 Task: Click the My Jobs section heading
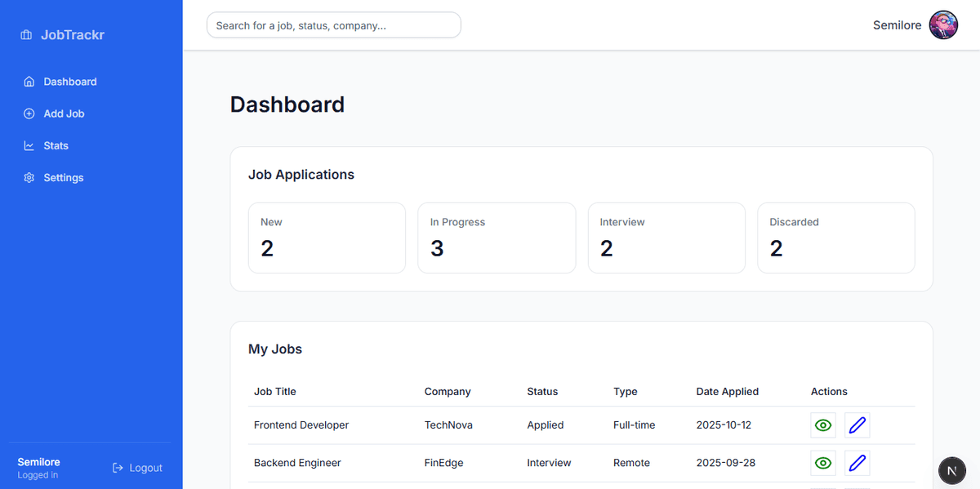tap(275, 349)
